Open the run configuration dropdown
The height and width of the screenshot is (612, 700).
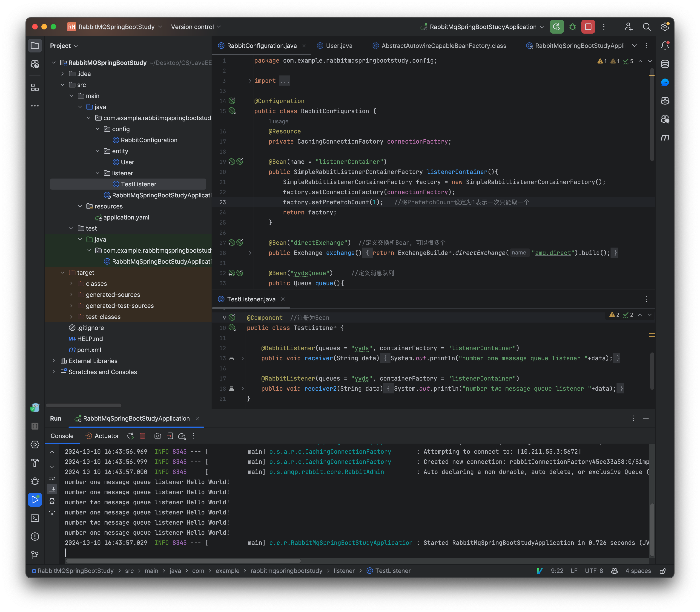tap(542, 27)
